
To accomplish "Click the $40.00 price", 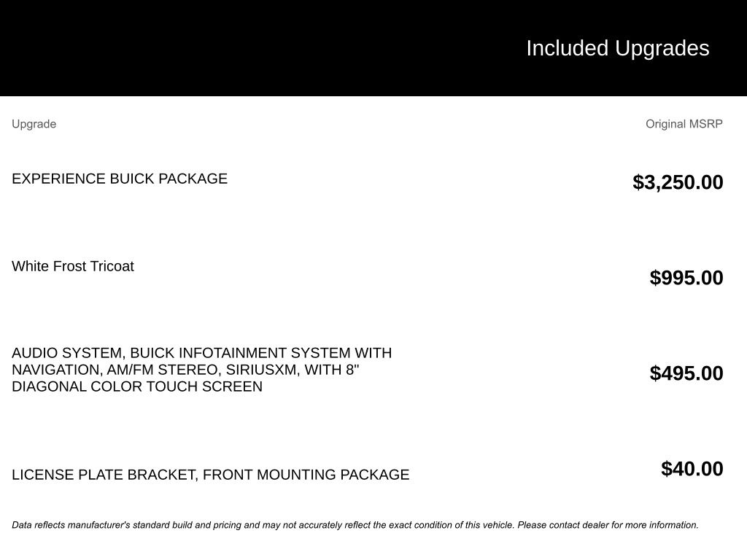I will pos(692,469).
